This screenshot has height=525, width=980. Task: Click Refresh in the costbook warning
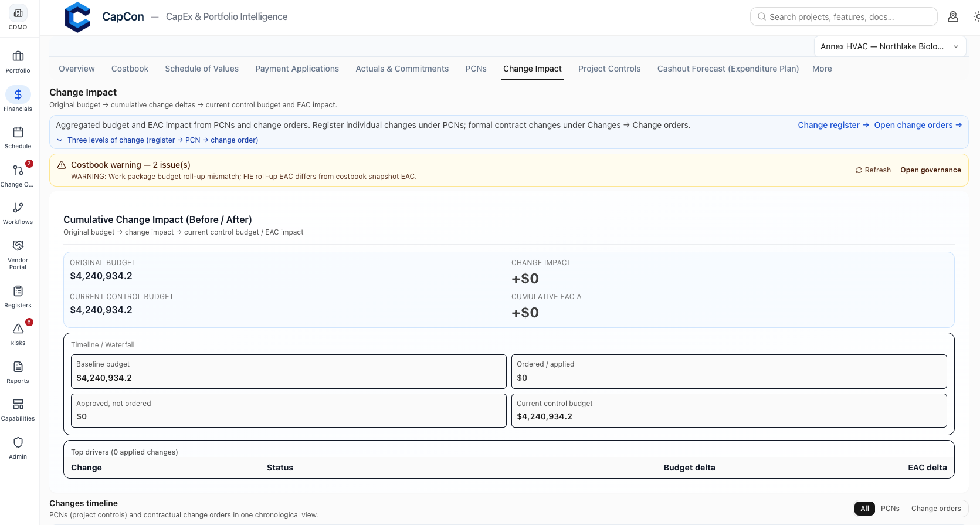pyautogui.click(x=873, y=170)
